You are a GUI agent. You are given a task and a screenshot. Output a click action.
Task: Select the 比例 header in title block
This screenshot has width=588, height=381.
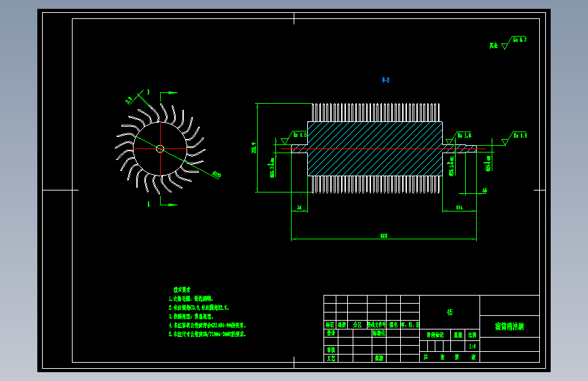[472, 335]
